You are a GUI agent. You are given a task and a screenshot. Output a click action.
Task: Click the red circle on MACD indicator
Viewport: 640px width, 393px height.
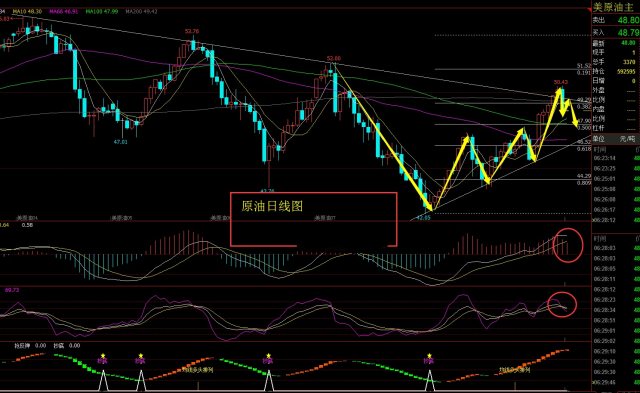point(568,245)
